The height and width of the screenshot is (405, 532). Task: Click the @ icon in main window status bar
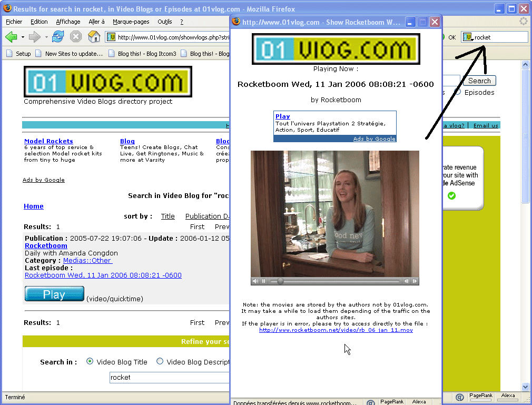tap(460, 397)
